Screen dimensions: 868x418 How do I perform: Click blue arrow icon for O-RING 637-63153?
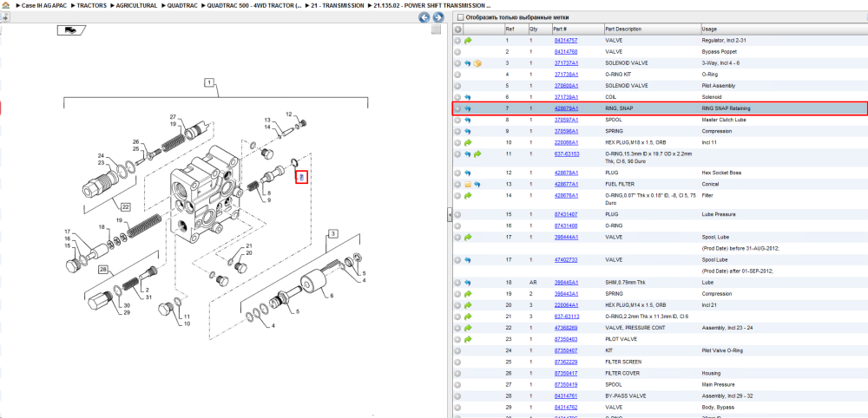click(468, 154)
